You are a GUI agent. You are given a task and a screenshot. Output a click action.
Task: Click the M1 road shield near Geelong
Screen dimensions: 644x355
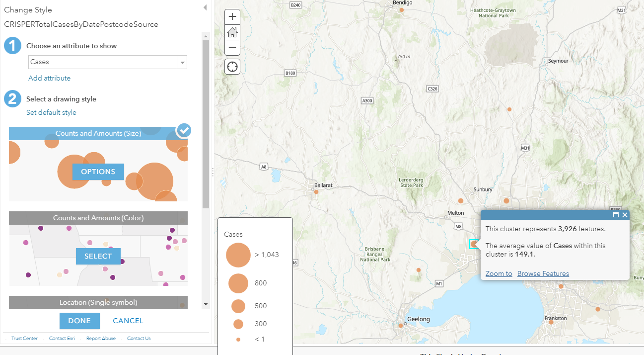pyautogui.click(x=439, y=283)
